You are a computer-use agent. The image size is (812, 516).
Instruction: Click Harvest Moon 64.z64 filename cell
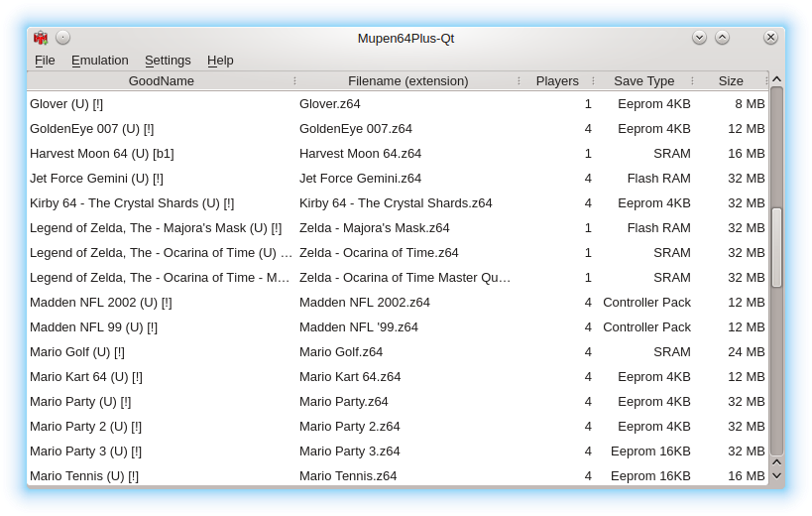tap(360, 154)
